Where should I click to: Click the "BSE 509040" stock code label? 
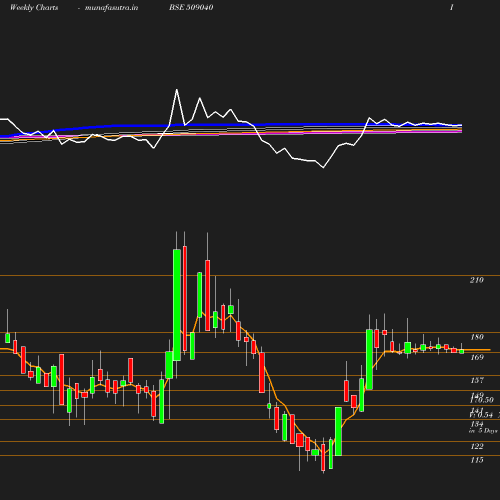click(x=191, y=8)
